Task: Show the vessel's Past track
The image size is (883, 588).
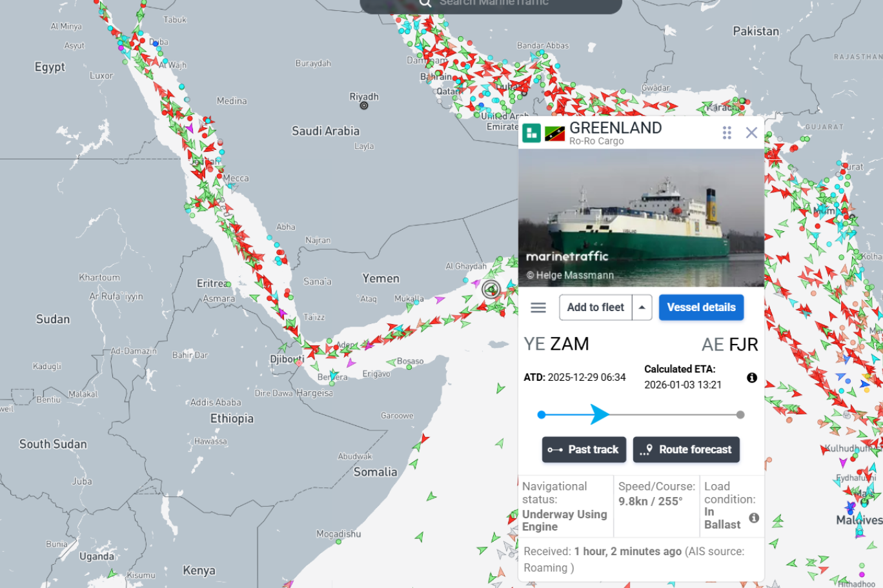Action: coord(584,450)
